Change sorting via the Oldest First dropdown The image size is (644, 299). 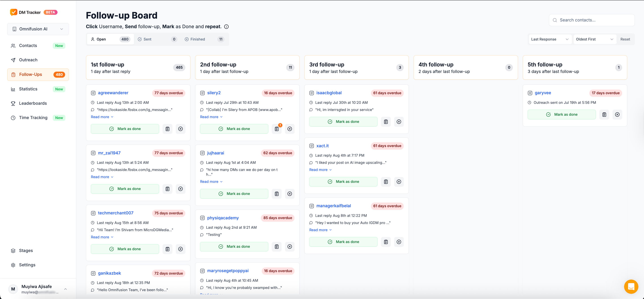(595, 39)
